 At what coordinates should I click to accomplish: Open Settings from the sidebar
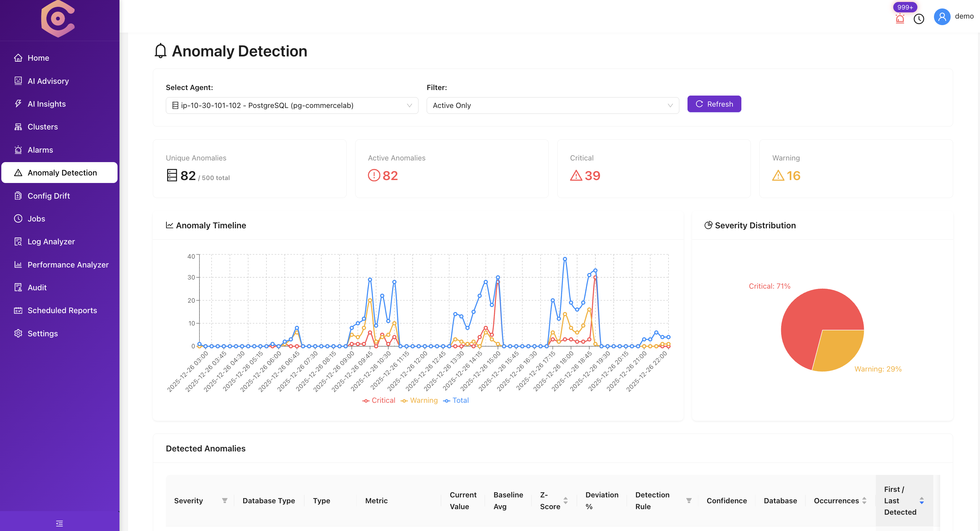click(42, 333)
